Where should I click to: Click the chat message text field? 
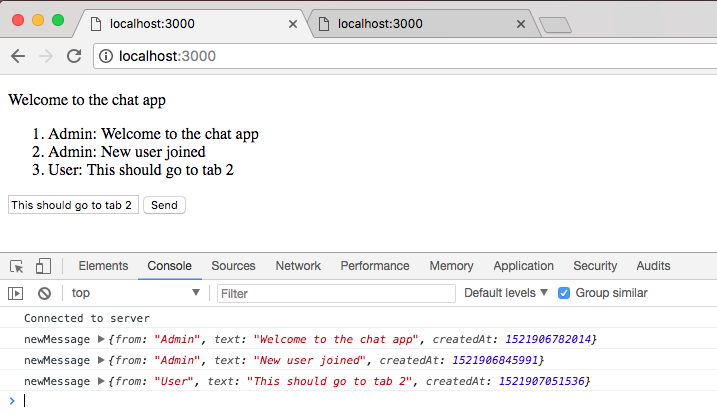[72, 205]
